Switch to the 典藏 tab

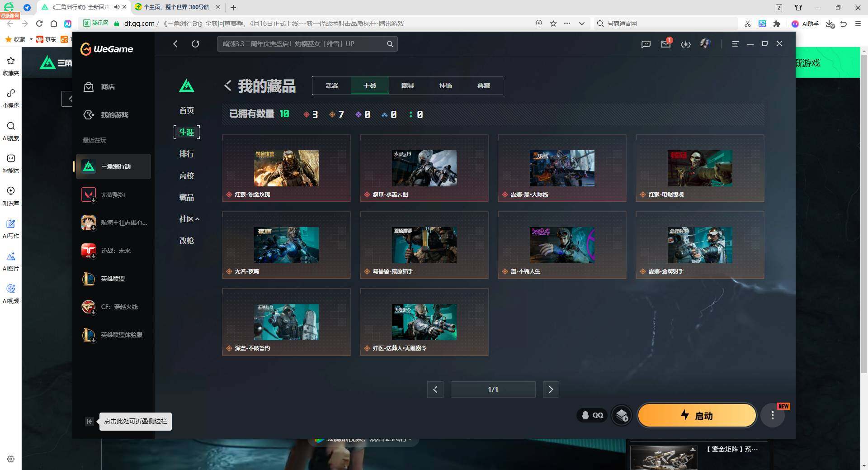[x=484, y=85]
